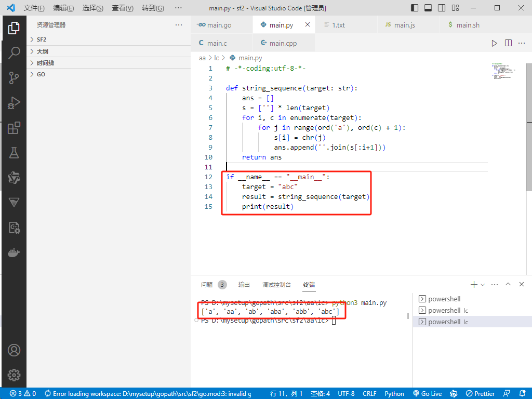The width and height of the screenshot is (532, 399).
Task: Customize layout icon in title bar
Action: pos(455,8)
